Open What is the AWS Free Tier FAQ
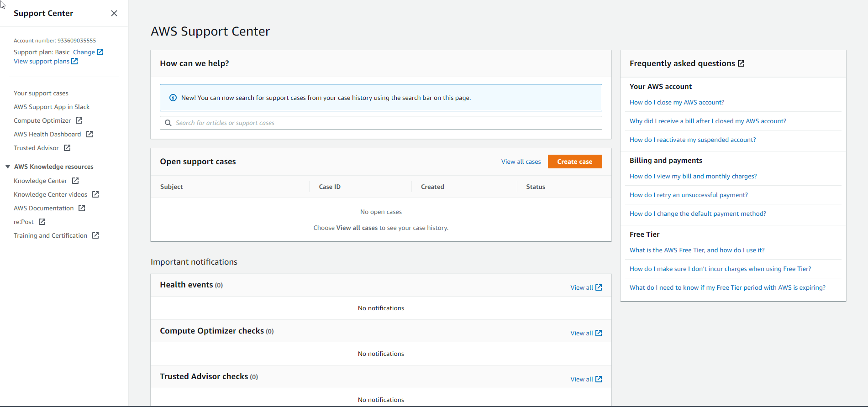This screenshot has width=868, height=407. (697, 250)
